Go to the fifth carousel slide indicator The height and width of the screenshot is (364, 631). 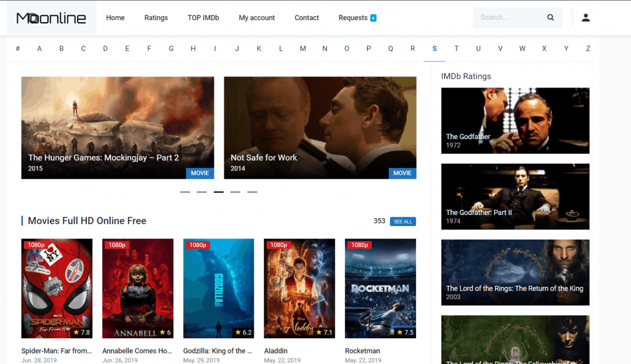pos(252,192)
